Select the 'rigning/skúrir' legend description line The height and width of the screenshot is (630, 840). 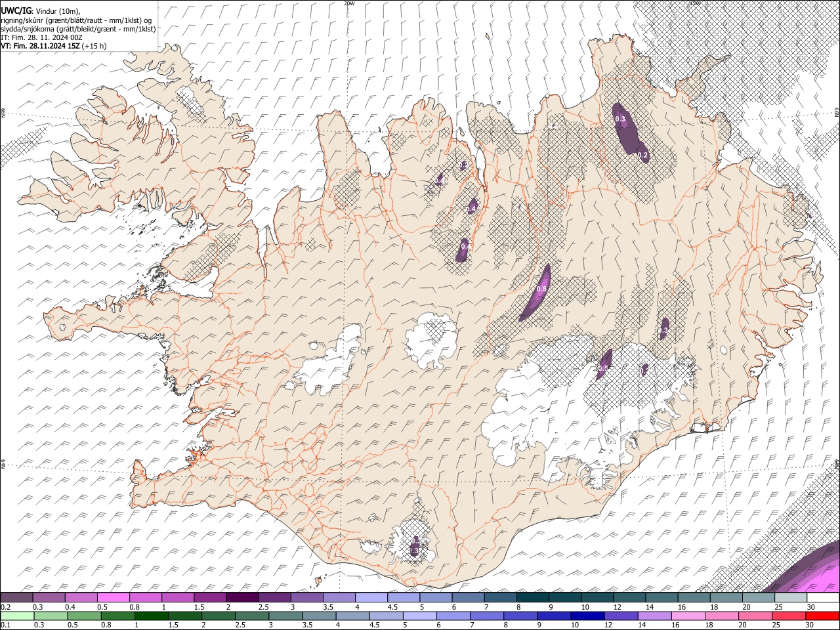tap(77, 20)
